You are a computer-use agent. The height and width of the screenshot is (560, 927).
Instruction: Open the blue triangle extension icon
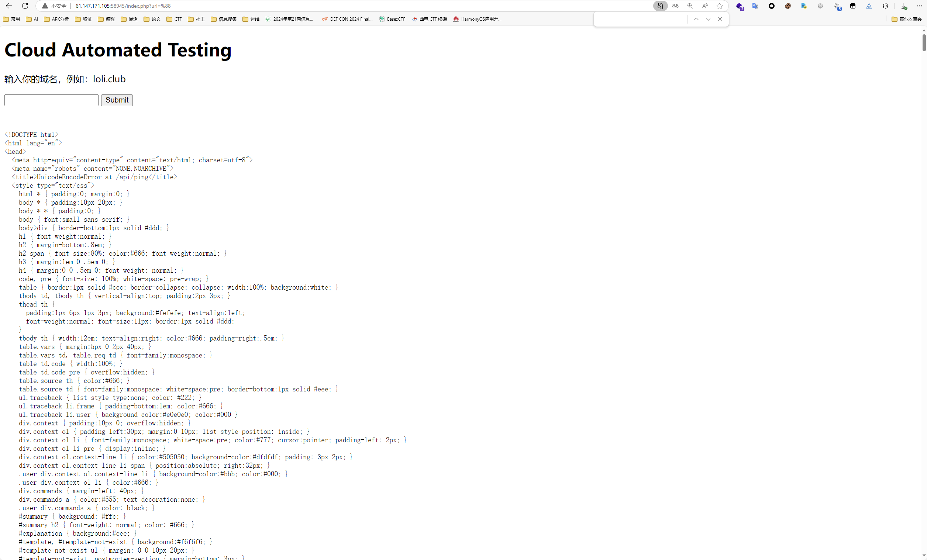pos(869,6)
